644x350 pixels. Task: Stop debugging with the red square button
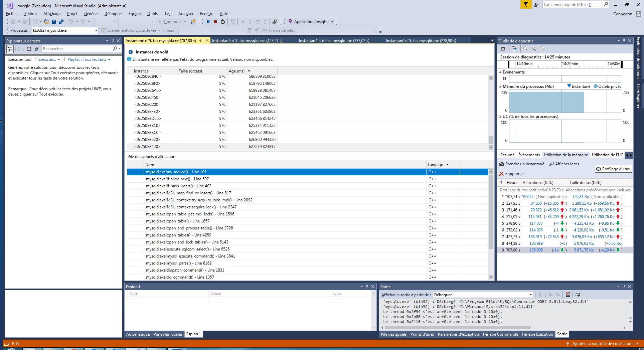[215, 22]
